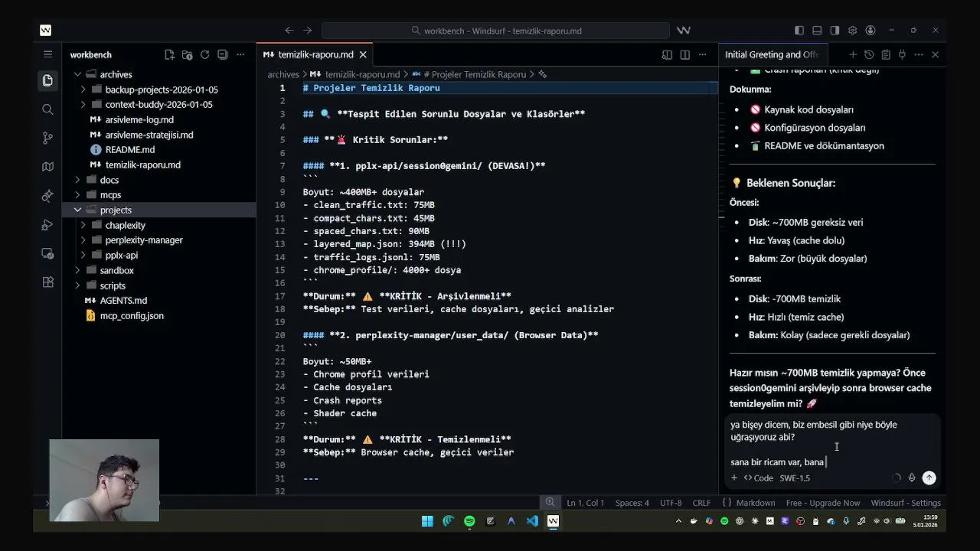Open editor more actions ellipsis
Viewport: 980px width, 551px height.
pyautogui.click(x=702, y=54)
